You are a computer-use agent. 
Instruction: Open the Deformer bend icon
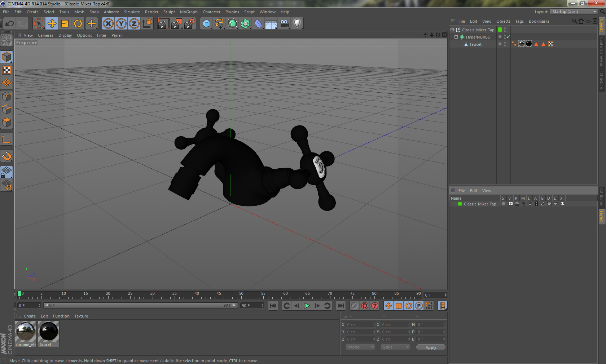(258, 24)
